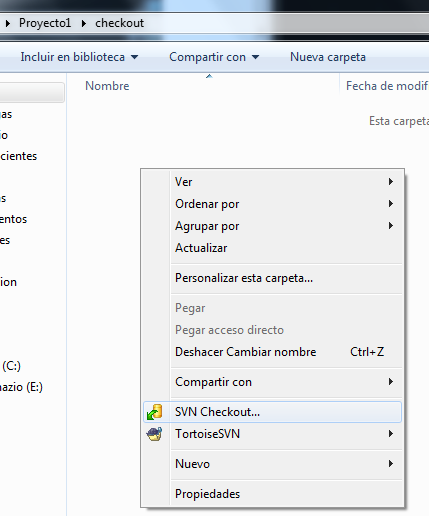Click Proyecto1 in the address breadcrumb
This screenshot has width=429, height=516.
45,23
